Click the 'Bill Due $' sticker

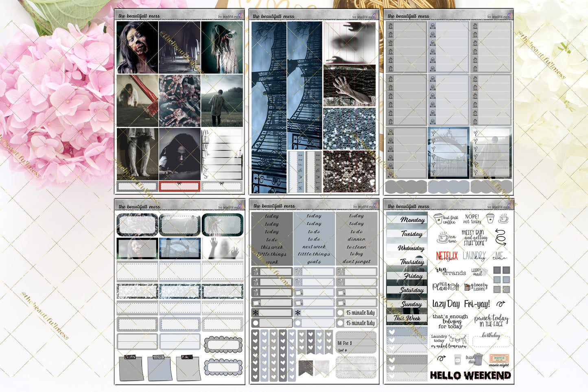pyautogui.click(x=356, y=342)
